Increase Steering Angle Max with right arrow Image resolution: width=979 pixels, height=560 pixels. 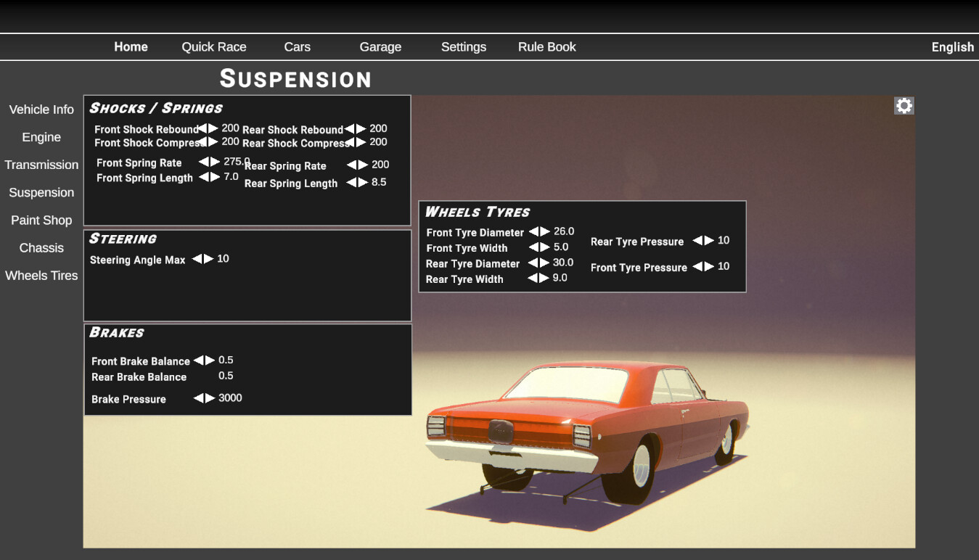tap(209, 259)
